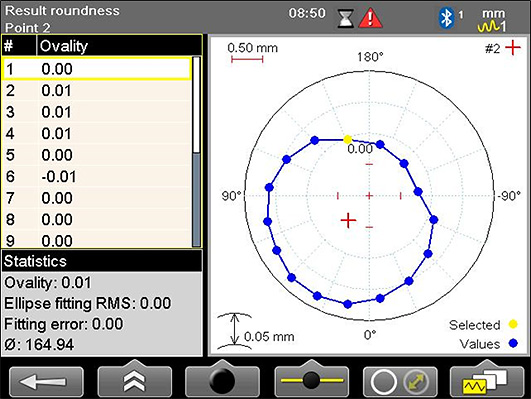Viewport: 531px width, 399px height.
Task: Select row 6 with ovality -0.01
Action: pos(97,176)
